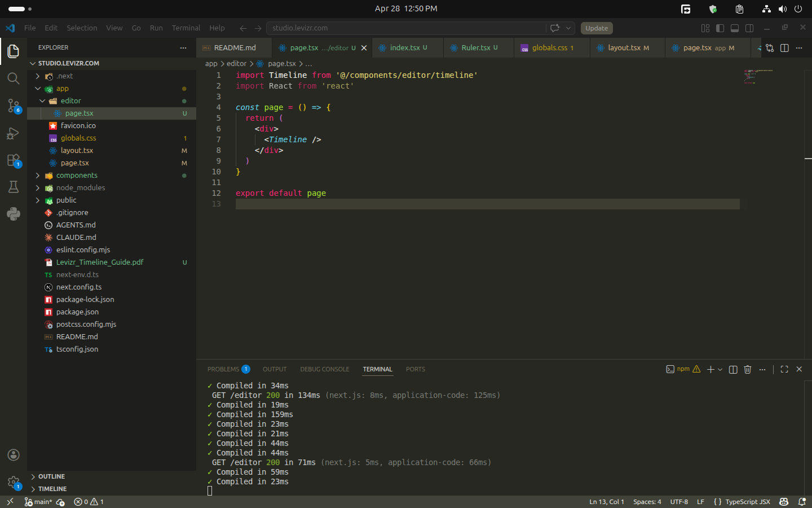Open the Search view in activity bar
812x508 pixels.
(14, 78)
